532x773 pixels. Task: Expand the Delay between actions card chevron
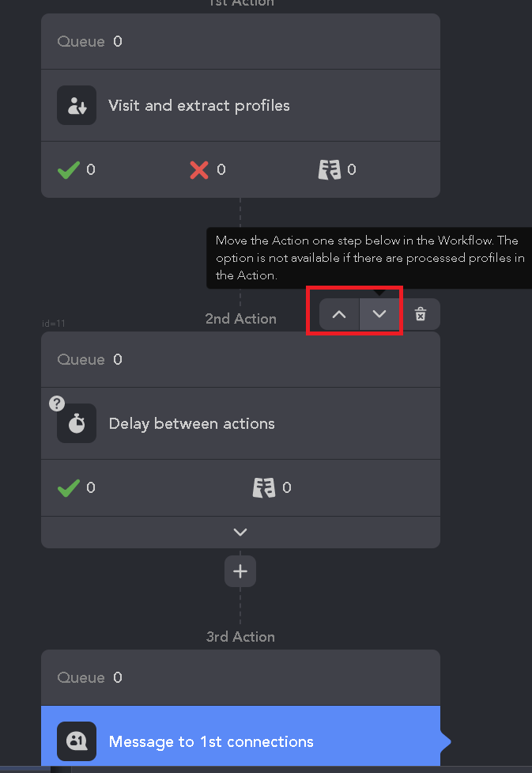240,532
